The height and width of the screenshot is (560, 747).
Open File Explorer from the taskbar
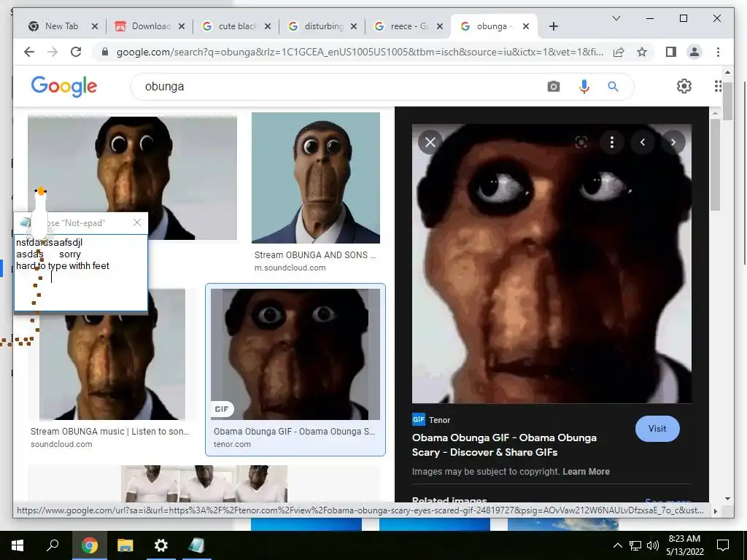pos(125,545)
